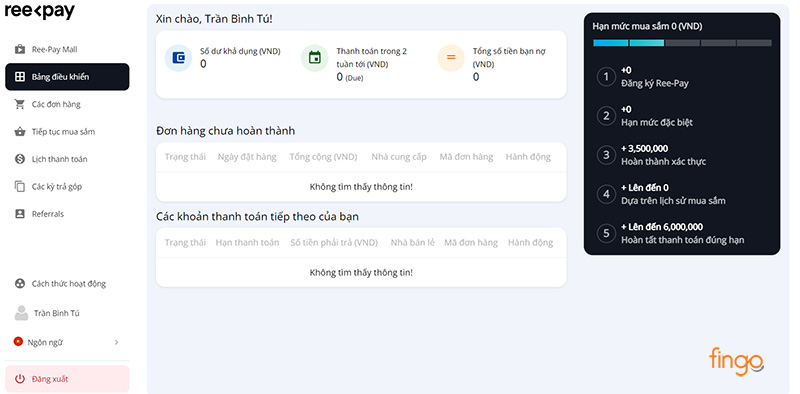Click the Đăng xuất logout button

pos(67,379)
